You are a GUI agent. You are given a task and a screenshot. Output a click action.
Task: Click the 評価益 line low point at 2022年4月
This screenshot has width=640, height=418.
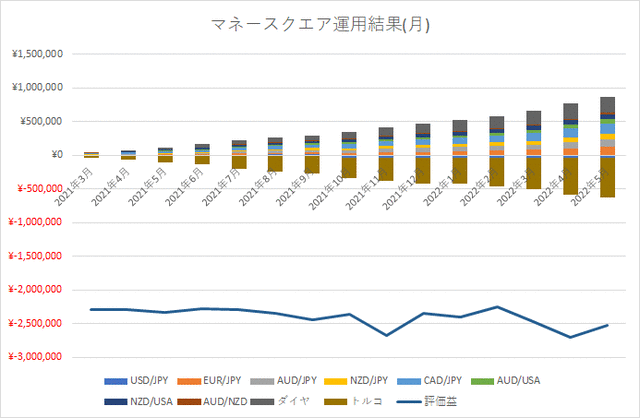coord(570,338)
